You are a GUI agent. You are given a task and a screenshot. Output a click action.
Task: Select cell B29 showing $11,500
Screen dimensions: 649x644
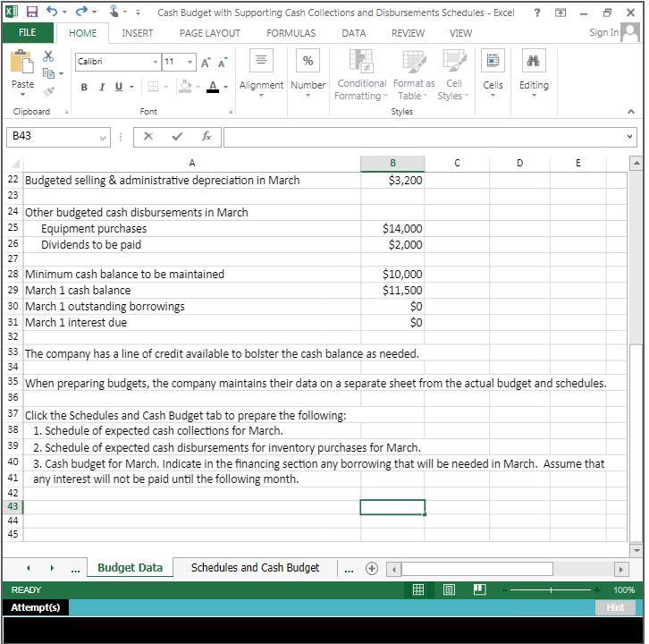[392, 291]
